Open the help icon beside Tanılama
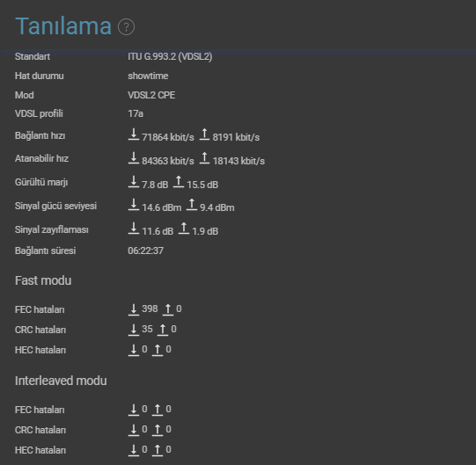 pos(126,27)
